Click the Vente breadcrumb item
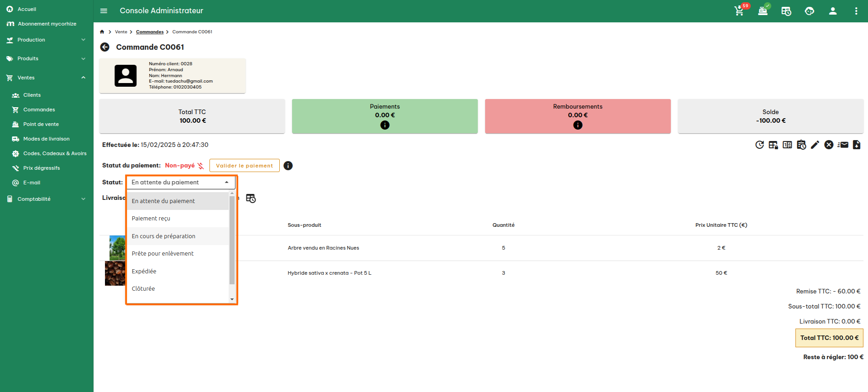The height and width of the screenshot is (392, 868). click(121, 32)
